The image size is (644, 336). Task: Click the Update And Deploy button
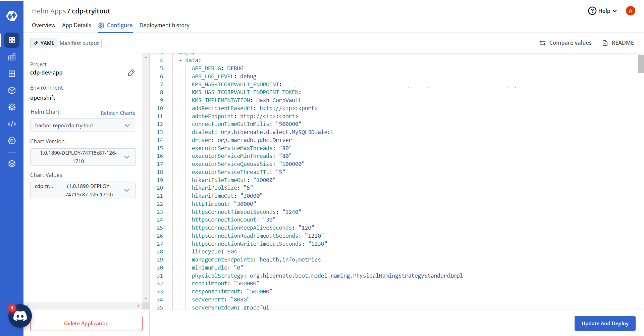pyautogui.click(x=605, y=323)
